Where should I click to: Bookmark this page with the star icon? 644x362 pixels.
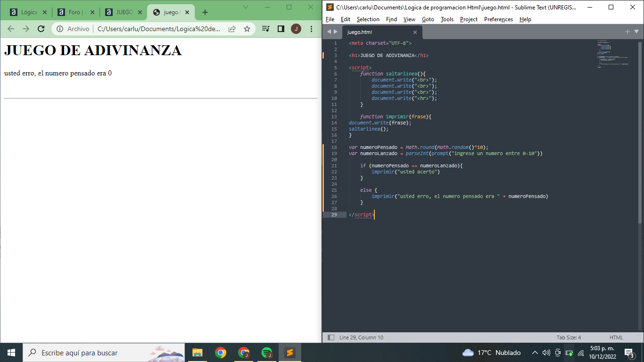click(x=247, y=29)
